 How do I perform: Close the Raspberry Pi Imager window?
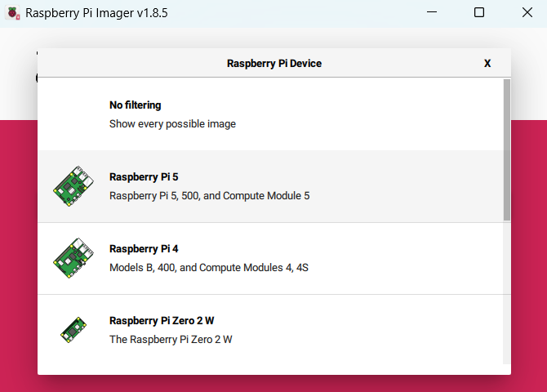[x=527, y=12]
